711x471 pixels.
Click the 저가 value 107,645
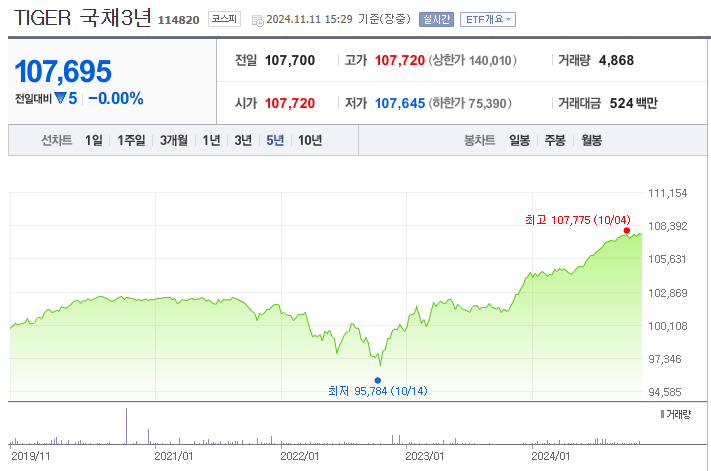coord(400,103)
